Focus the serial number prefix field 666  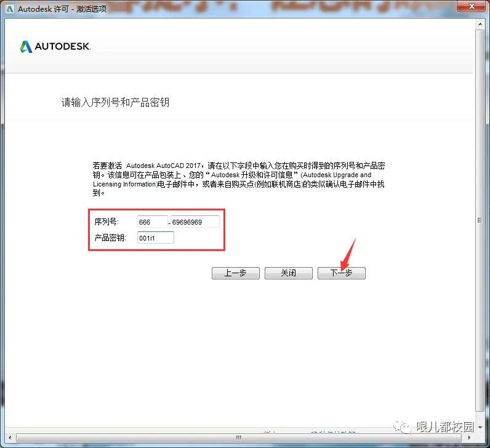tap(152, 222)
